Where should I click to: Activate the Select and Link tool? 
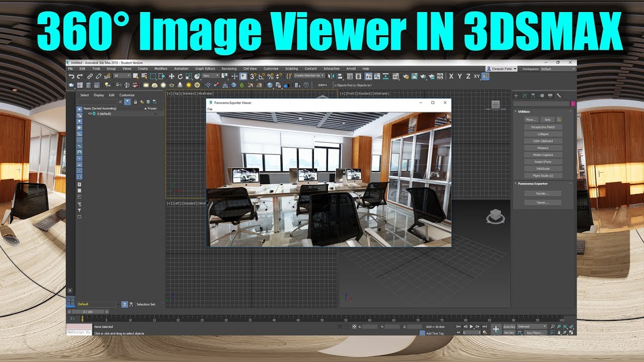coord(90,76)
